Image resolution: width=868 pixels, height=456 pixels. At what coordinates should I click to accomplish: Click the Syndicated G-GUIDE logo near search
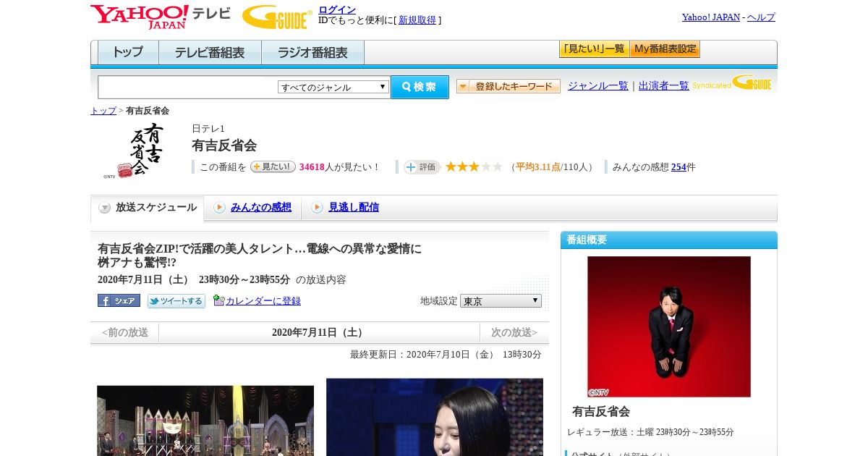tap(732, 83)
